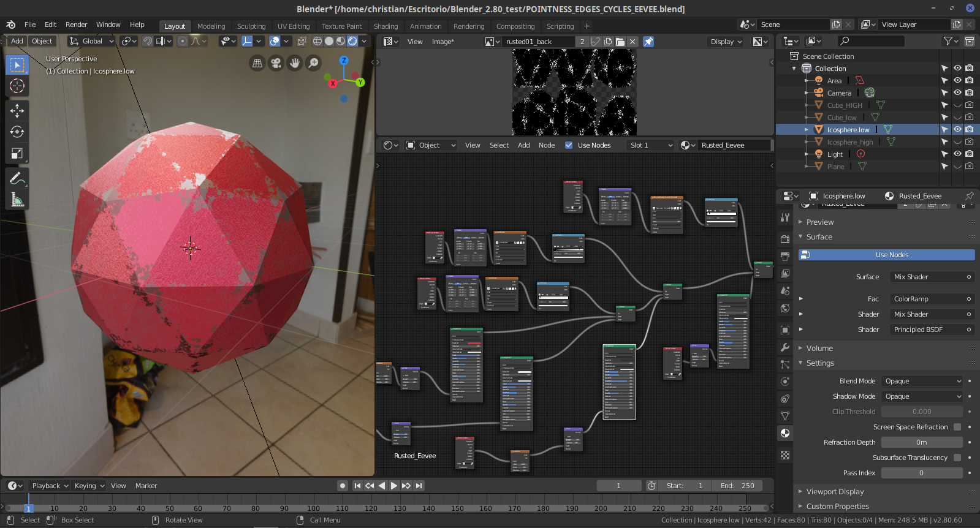Switch to the UV Editing workspace tab

coord(294,26)
